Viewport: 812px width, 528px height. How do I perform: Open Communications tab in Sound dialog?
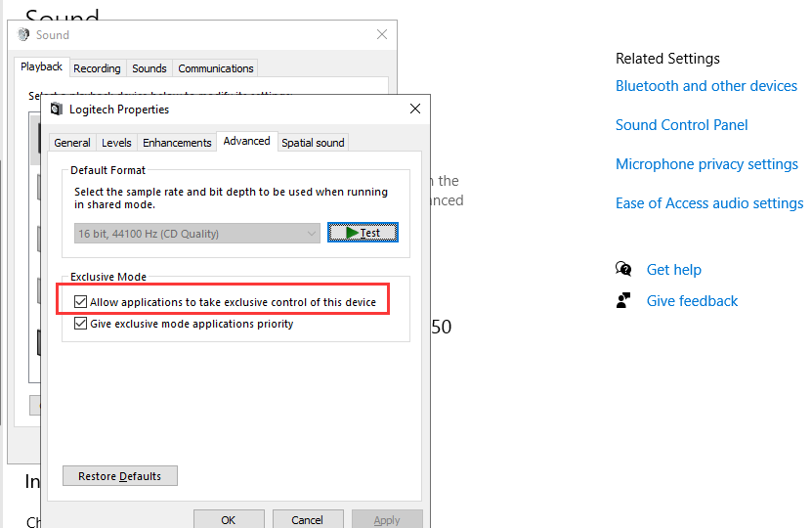pyautogui.click(x=215, y=68)
